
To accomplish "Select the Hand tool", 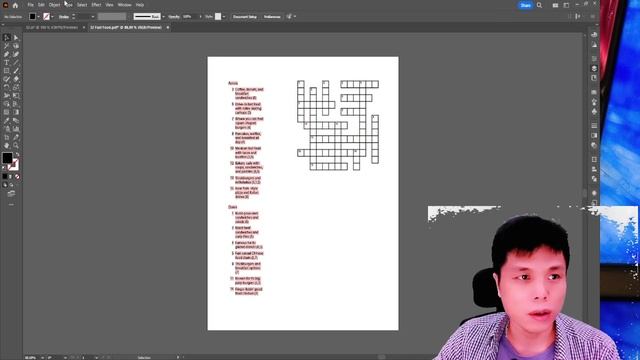I will point(7,145).
